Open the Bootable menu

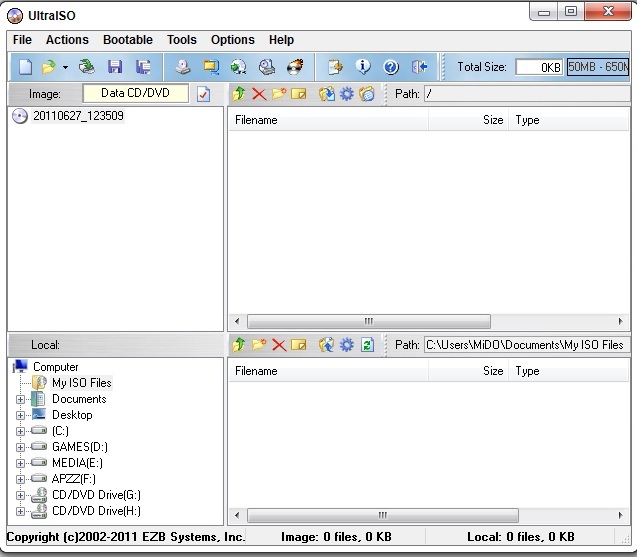pyautogui.click(x=128, y=40)
